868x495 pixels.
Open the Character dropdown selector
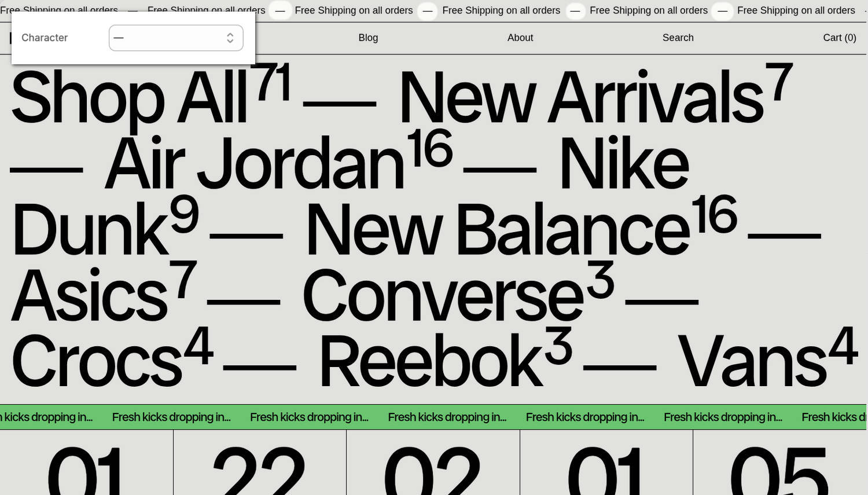pyautogui.click(x=176, y=38)
